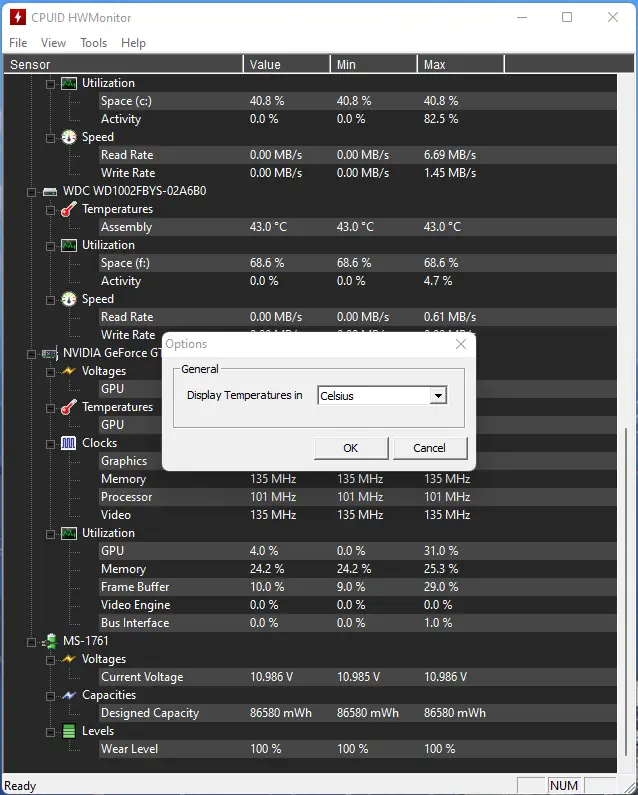
Task: Open the Help menu
Action: tap(133, 43)
